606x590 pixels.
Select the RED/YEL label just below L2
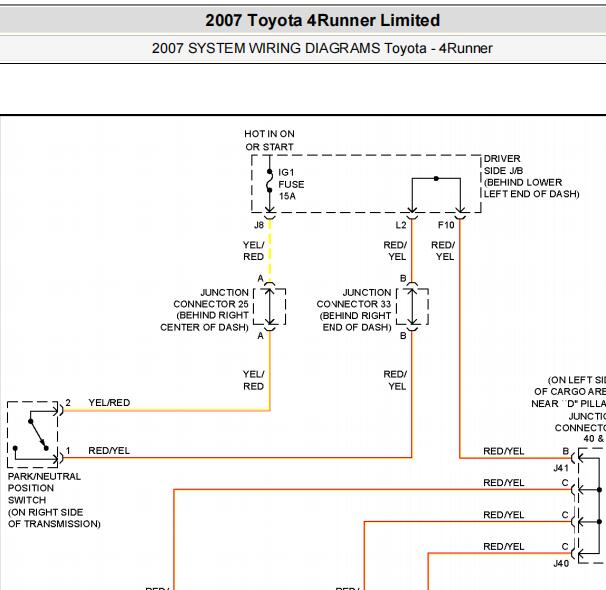click(395, 251)
